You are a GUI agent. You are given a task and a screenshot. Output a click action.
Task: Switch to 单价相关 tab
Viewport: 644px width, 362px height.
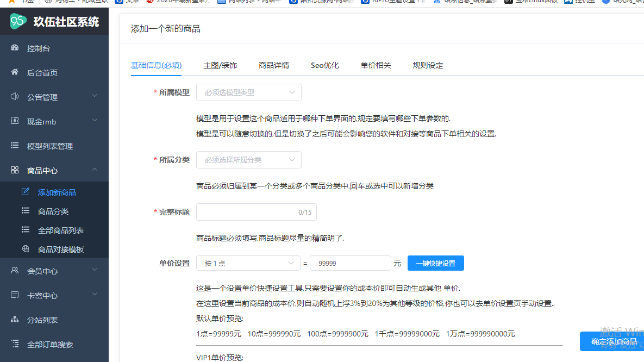[376, 65]
